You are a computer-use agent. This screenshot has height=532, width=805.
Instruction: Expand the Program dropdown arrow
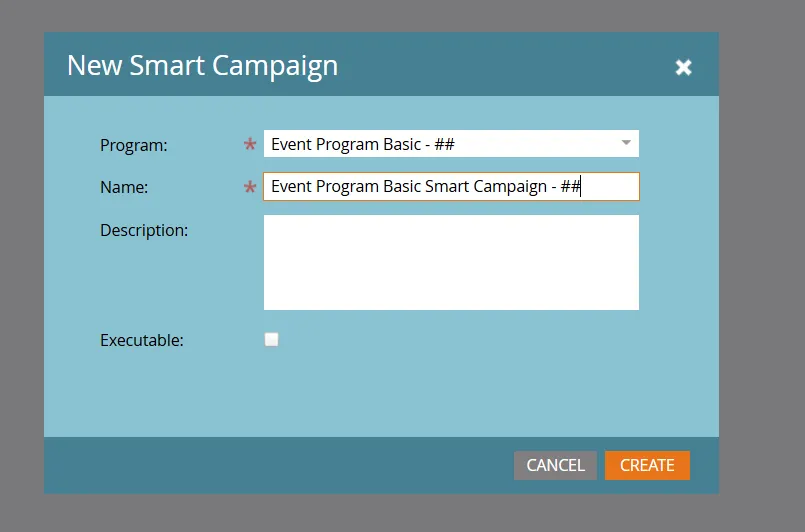tap(626, 143)
